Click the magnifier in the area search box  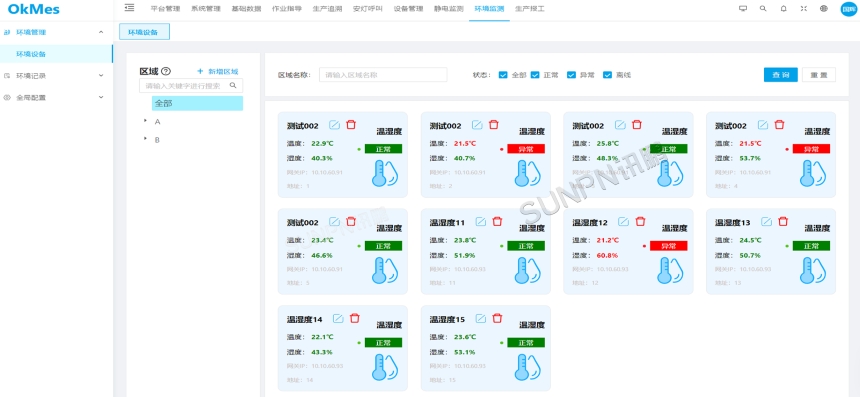pyautogui.click(x=233, y=86)
